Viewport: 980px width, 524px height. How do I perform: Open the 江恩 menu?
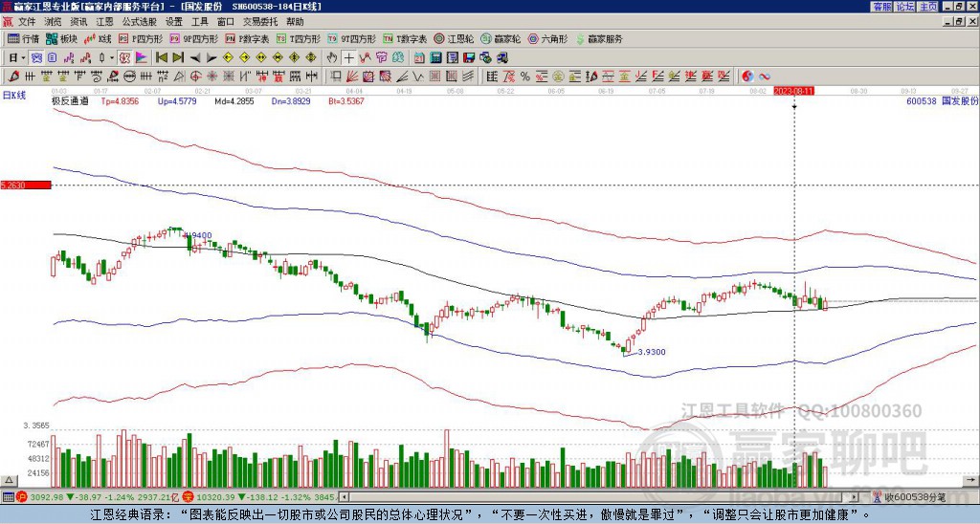[104, 22]
